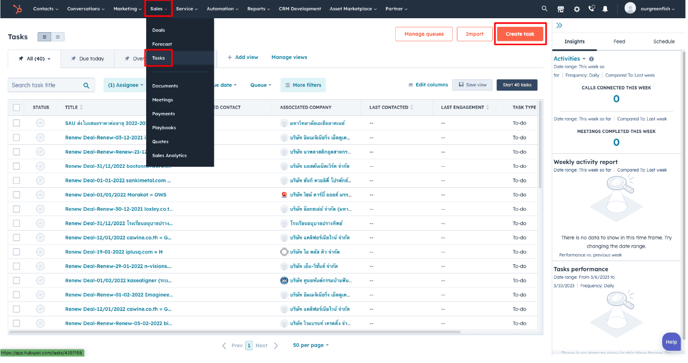This screenshot has width=688, height=363.
Task: Open the Marketplace storefront icon
Action: pos(562,9)
